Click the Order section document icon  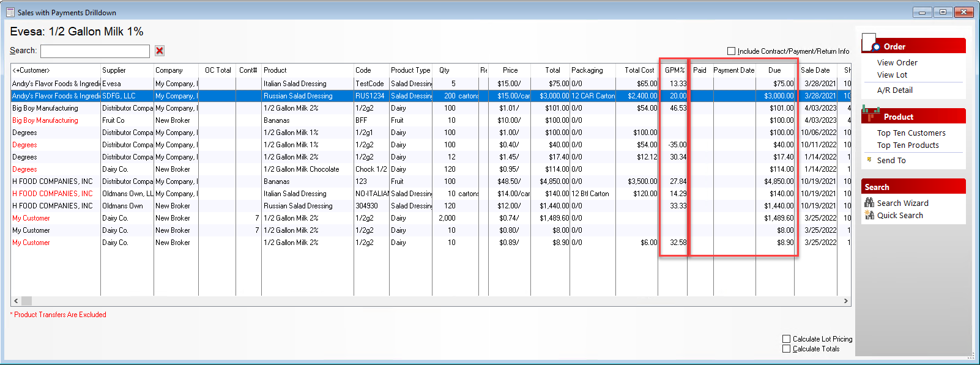(870, 43)
